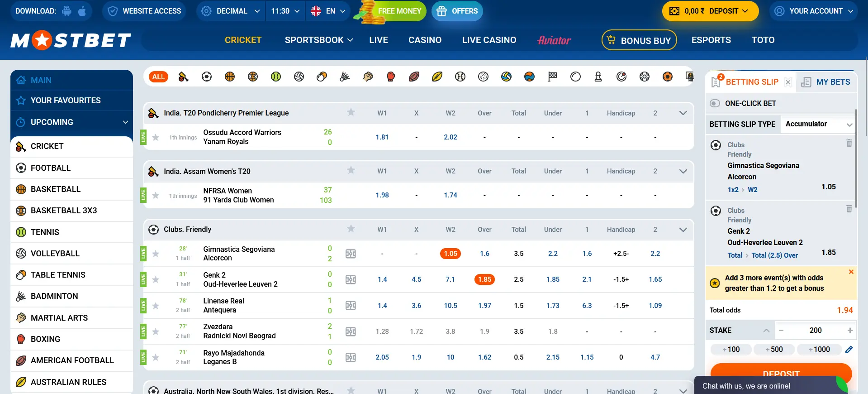
Task: Decrease the stake with the minus button
Action: 781,331
